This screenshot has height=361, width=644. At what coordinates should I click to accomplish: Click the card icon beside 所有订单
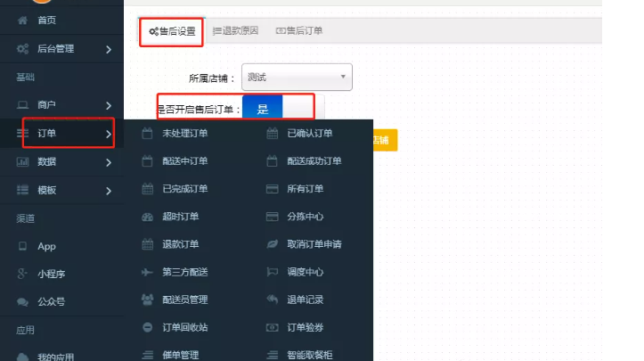(x=272, y=189)
